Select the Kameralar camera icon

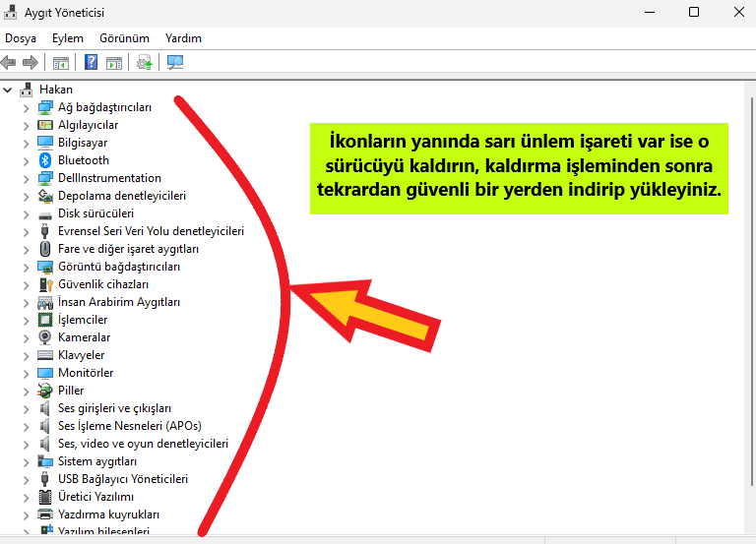tap(44, 337)
